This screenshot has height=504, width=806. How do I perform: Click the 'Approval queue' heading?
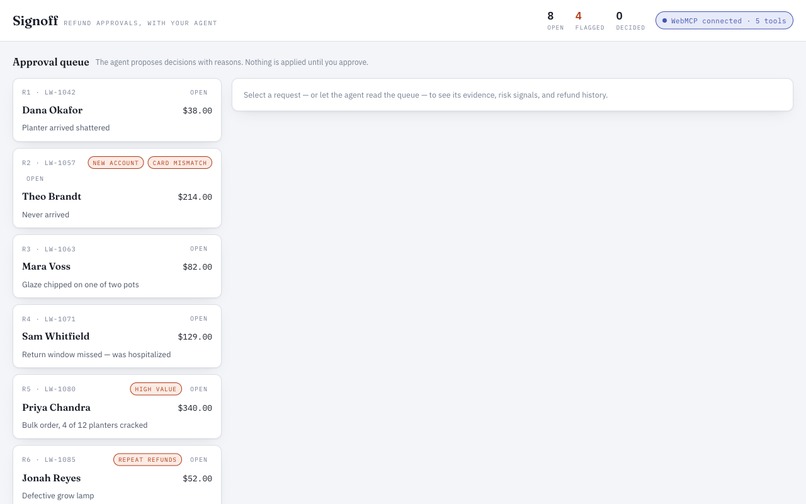(x=51, y=62)
